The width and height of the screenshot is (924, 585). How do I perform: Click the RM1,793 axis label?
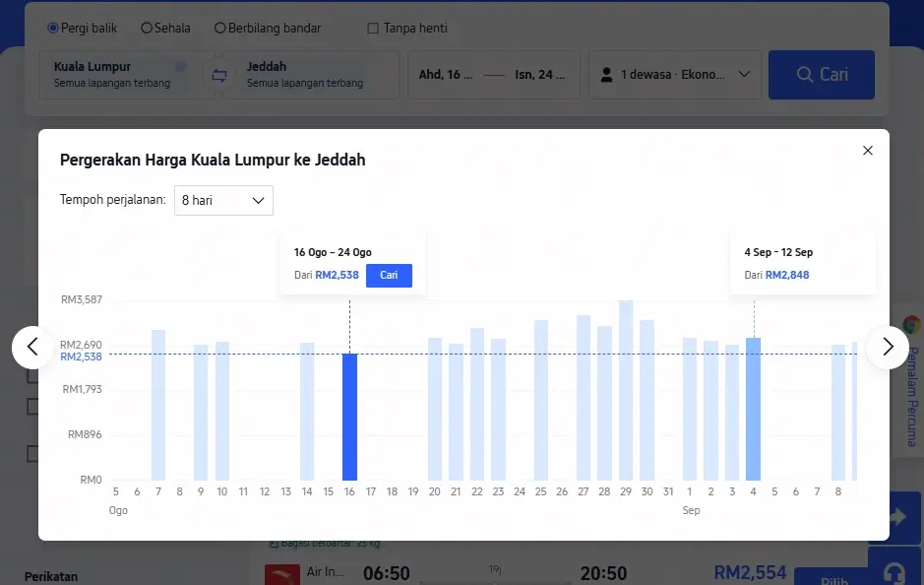pyautogui.click(x=82, y=389)
